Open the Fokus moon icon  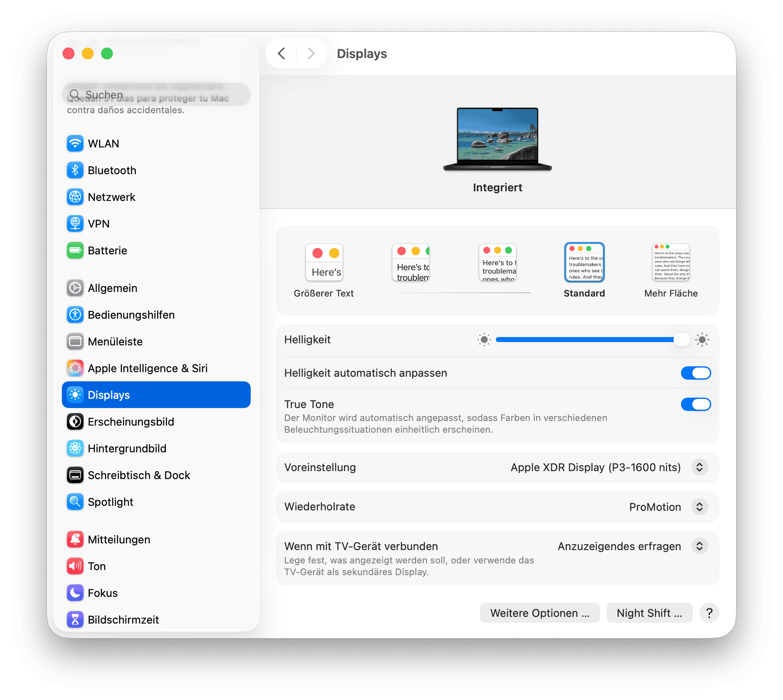(75, 593)
